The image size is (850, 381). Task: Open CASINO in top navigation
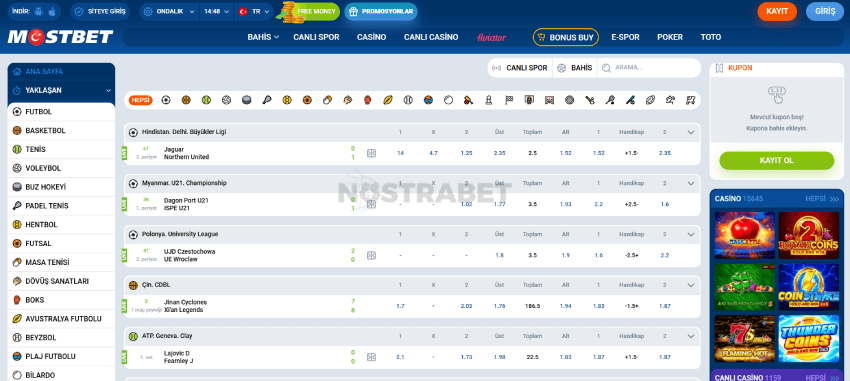371,37
